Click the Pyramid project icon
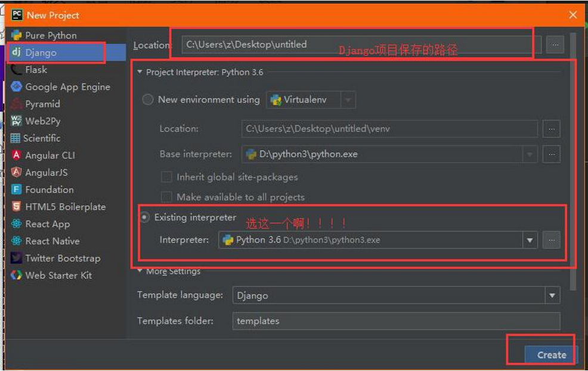 click(16, 104)
